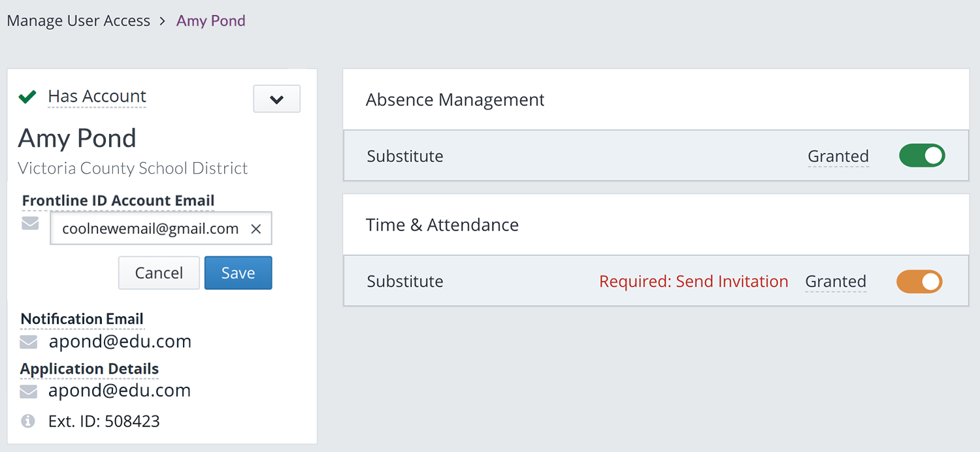Open the account options dropdown arrow

276,99
